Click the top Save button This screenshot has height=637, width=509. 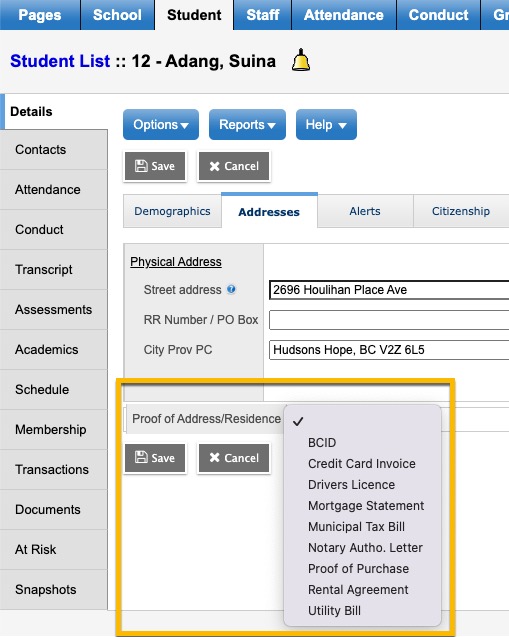tap(155, 166)
